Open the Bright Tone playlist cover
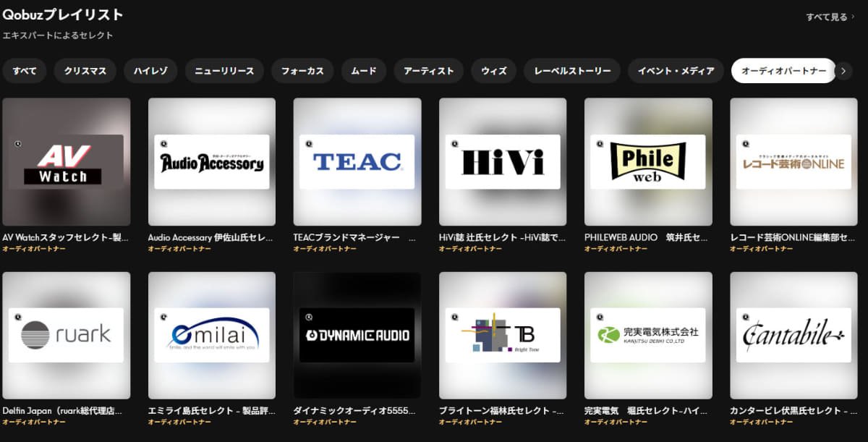This screenshot has height=442, width=868. point(503,336)
